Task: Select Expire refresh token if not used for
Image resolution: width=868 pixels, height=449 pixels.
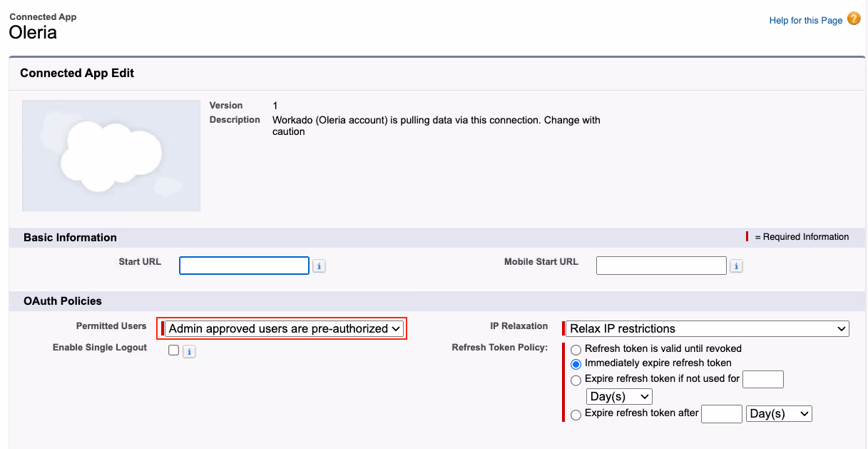Action: (x=576, y=380)
